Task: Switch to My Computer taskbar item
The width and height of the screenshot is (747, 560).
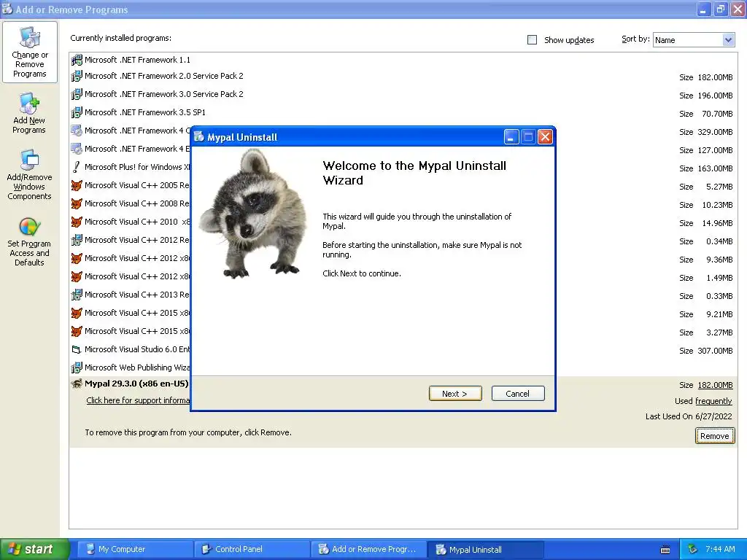Action: (135, 549)
